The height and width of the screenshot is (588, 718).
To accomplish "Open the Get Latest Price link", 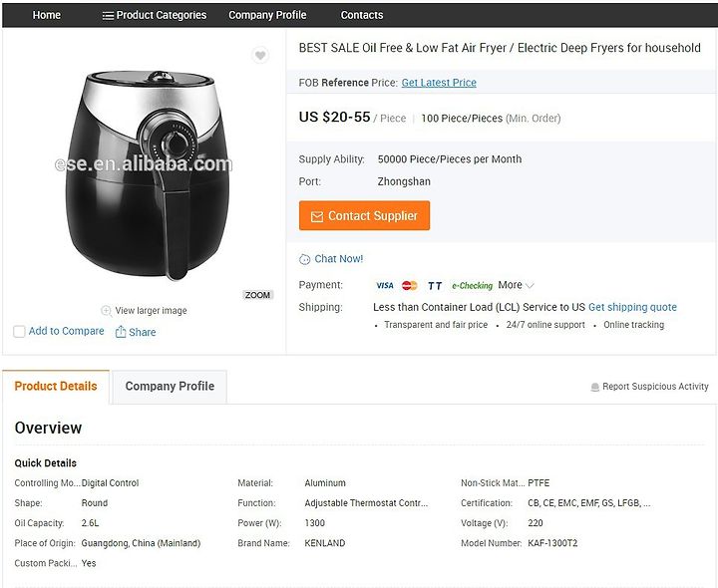I will click(x=439, y=83).
